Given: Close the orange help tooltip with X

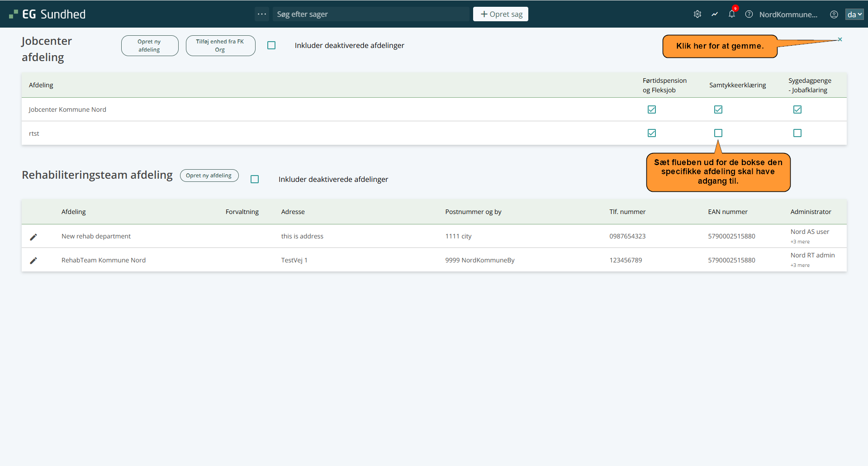Looking at the screenshot, I should click(840, 39).
